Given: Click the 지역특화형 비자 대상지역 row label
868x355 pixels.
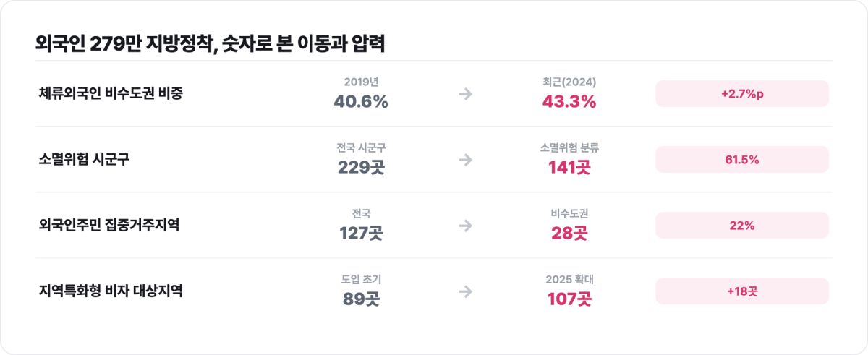Looking at the screenshot, I should [x=111, y=291].
